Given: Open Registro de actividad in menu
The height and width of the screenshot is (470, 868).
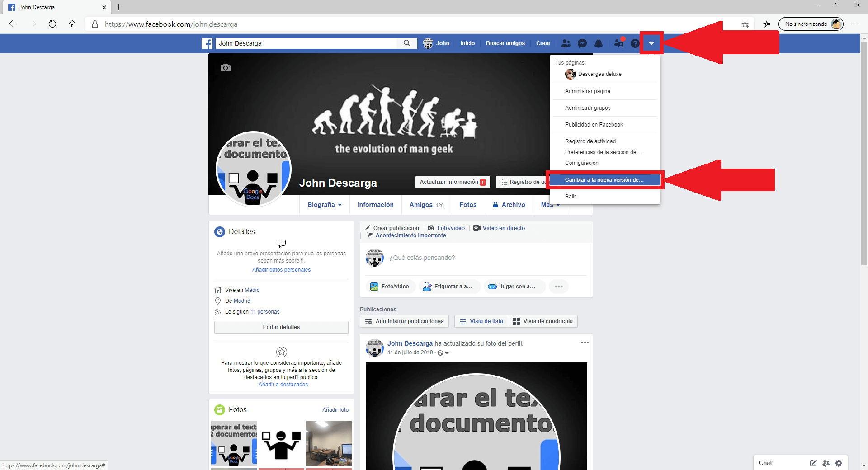Looking at the screenshot, I should click(605, 141).
